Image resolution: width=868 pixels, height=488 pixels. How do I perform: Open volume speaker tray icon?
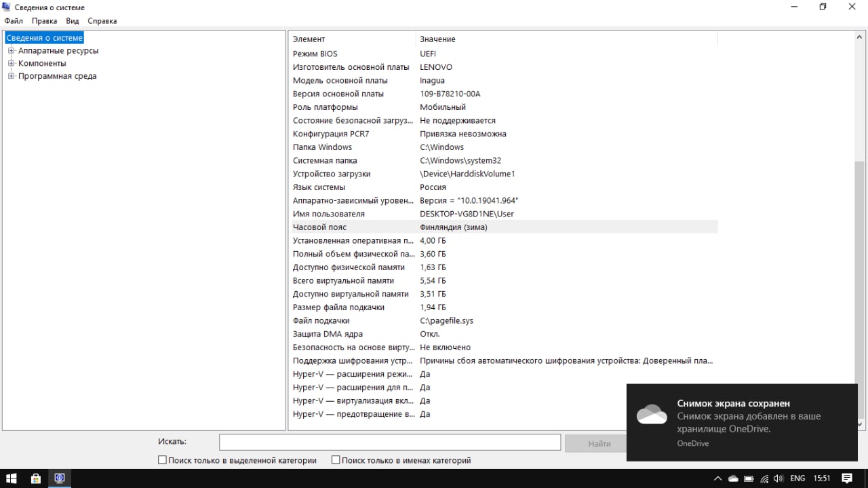click(779, 478)
